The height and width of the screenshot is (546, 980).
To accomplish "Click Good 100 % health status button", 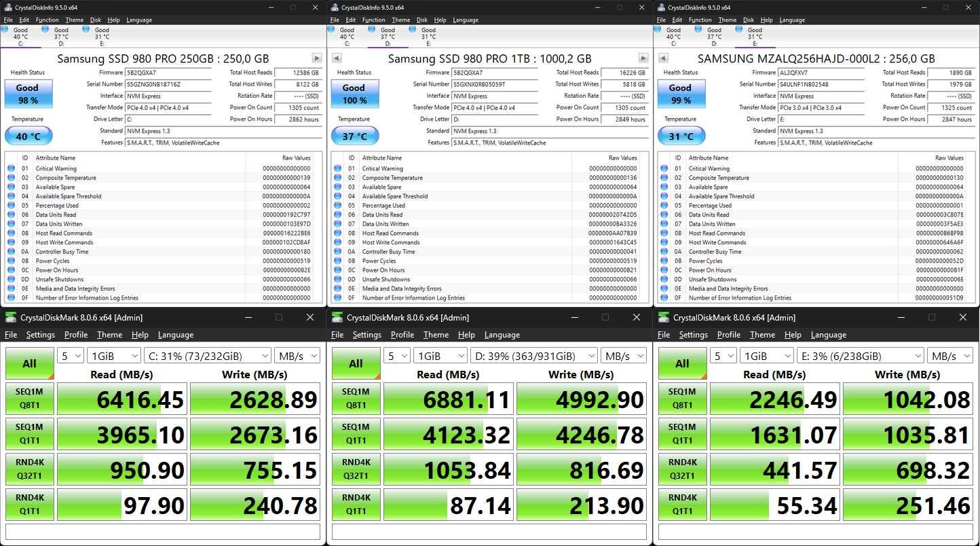I will pyautogui.click(x=354, y=94).
